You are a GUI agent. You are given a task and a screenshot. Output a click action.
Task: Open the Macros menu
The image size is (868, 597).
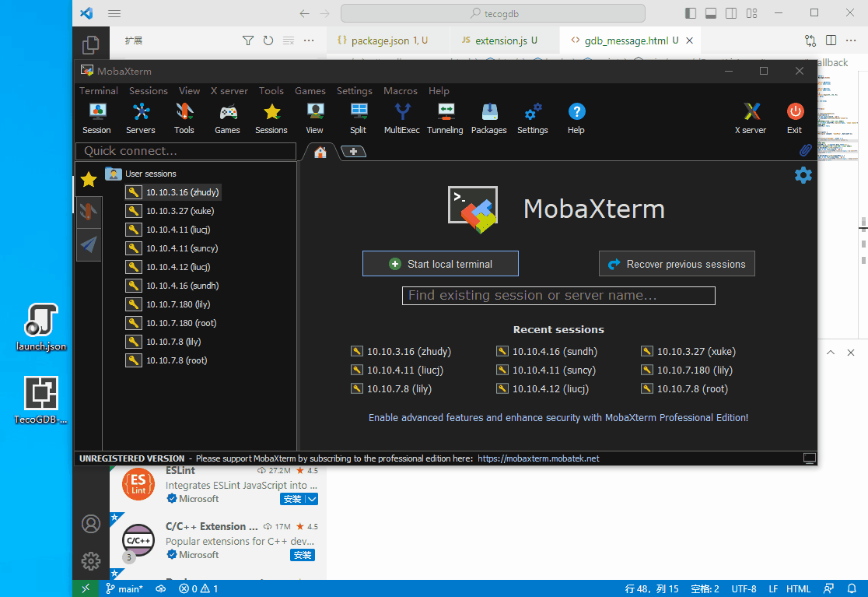[x=401, y=91]
